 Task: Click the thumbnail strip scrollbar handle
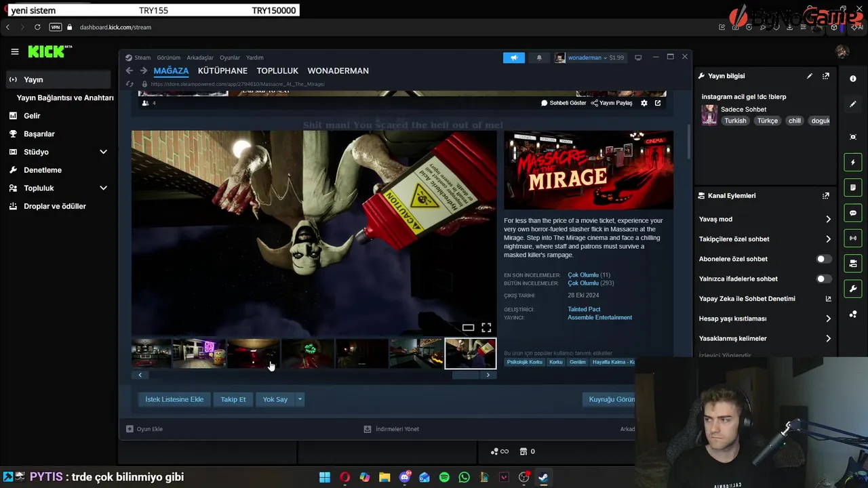tap(465, 375)
